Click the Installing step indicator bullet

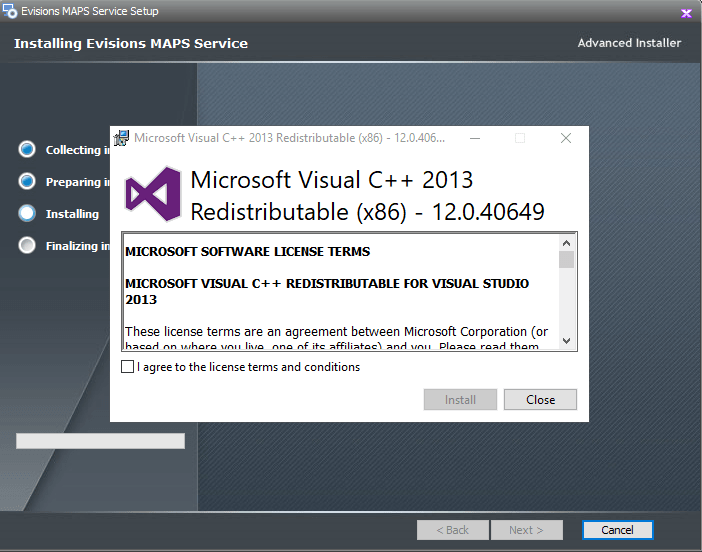click(27, 214)
